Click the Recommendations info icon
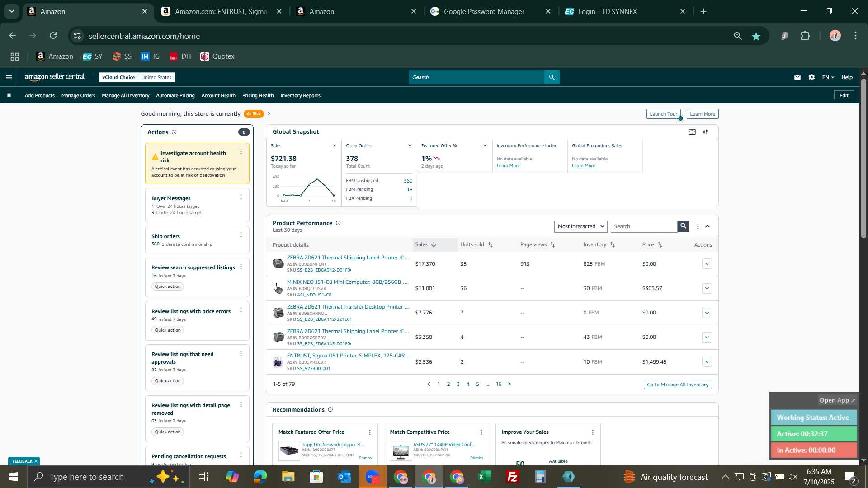This screenshot has height=488, width=868. [x=330, y=410]
